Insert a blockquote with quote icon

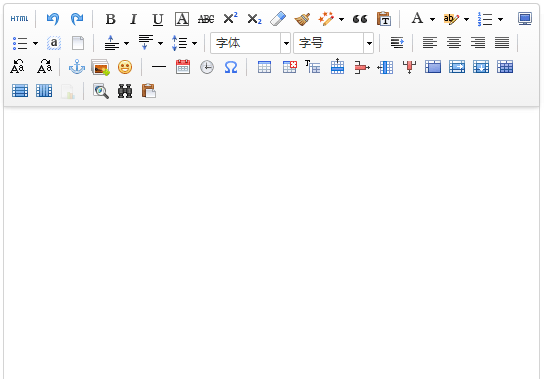[360, 19]
